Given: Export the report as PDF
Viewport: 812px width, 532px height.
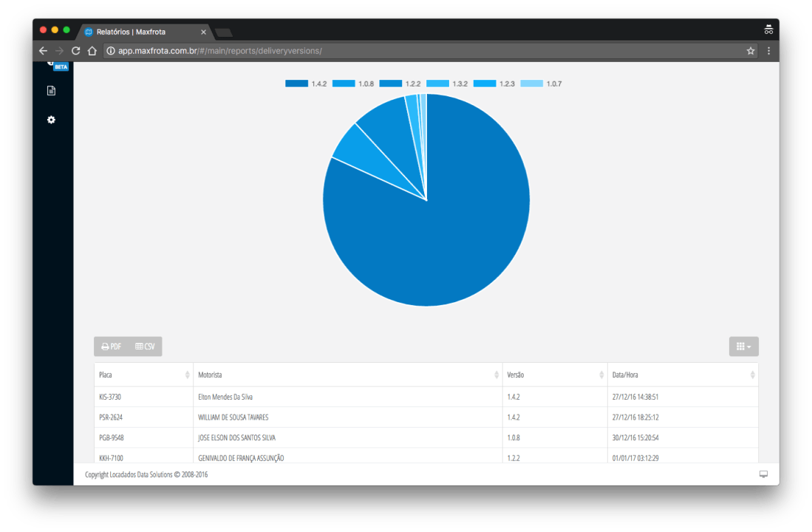Looking at the screenshot, I should pyautogui.click(x=112, y=347).
